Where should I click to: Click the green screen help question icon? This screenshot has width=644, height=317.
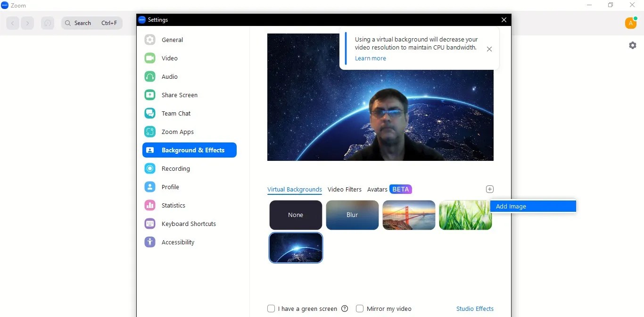pos(345,309)
